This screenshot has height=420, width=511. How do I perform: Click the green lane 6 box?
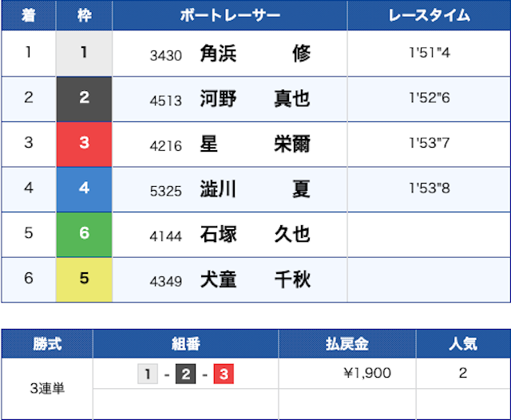(84, 236)
